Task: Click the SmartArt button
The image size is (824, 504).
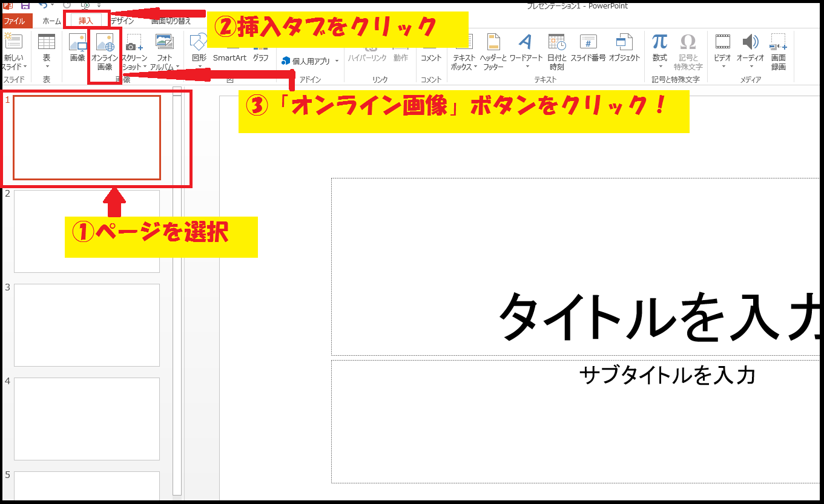Action: pyautogui.click(x=229, y=58)
